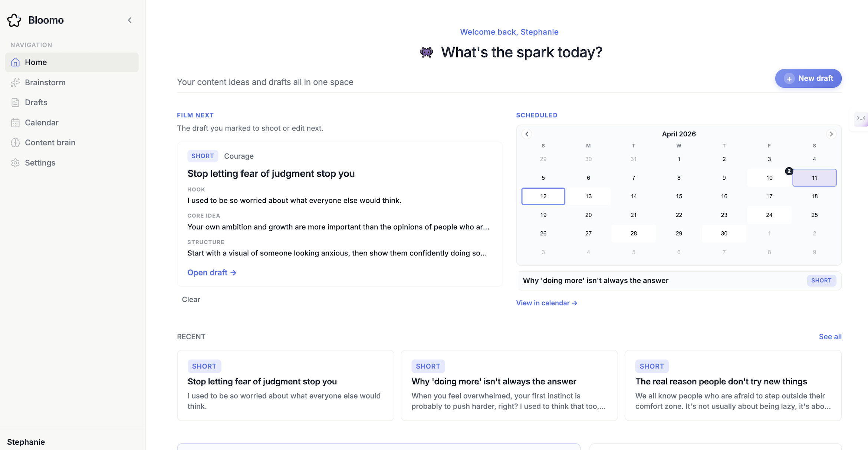Follow the View in calendar link
This screenshot has height=450, width=868.
[x=546, y=303]
